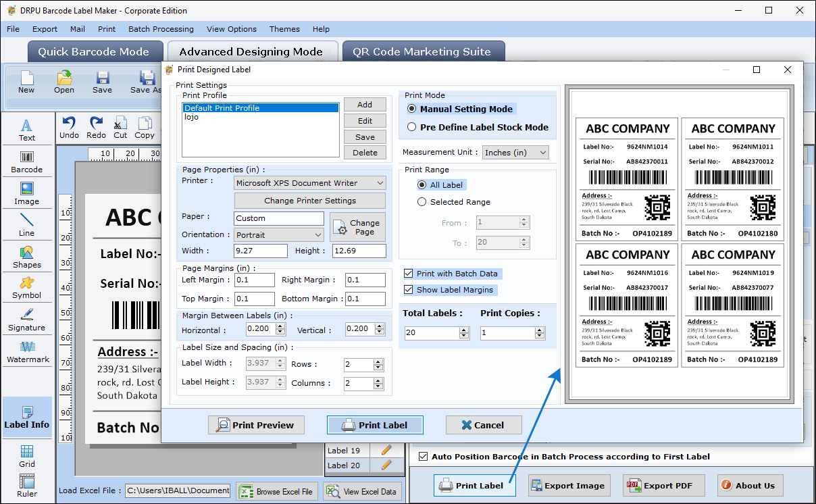Click the Save toolbar icon
816x504 pixels.
pos(103,82)
